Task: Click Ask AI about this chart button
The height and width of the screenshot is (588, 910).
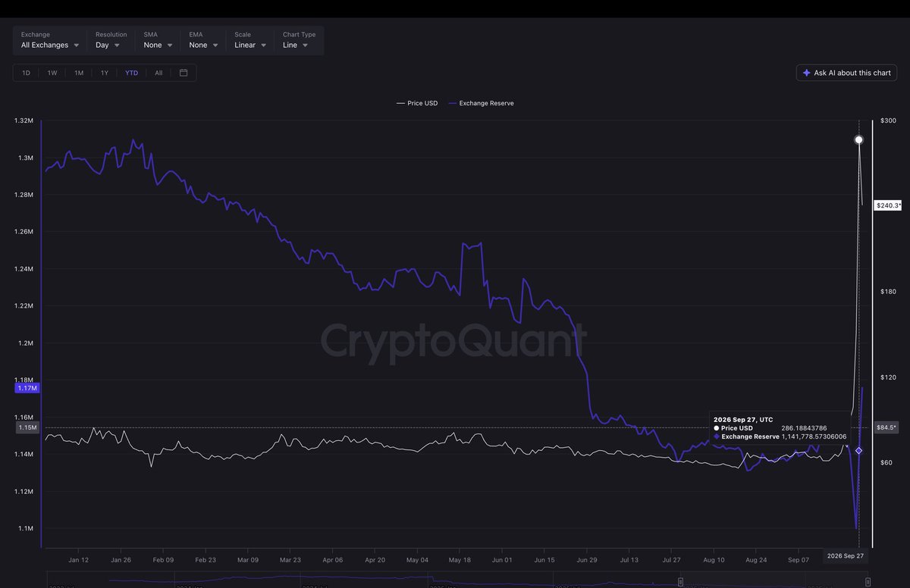Action: 846,73
